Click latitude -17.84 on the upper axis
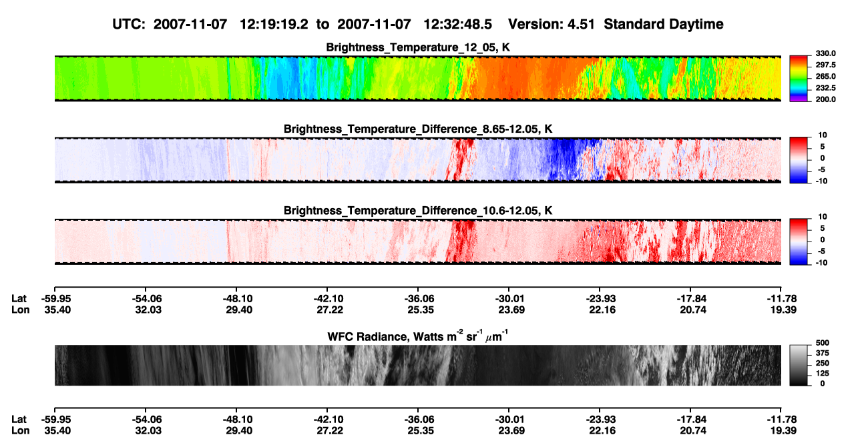868x445 pixels. point(691,298)
